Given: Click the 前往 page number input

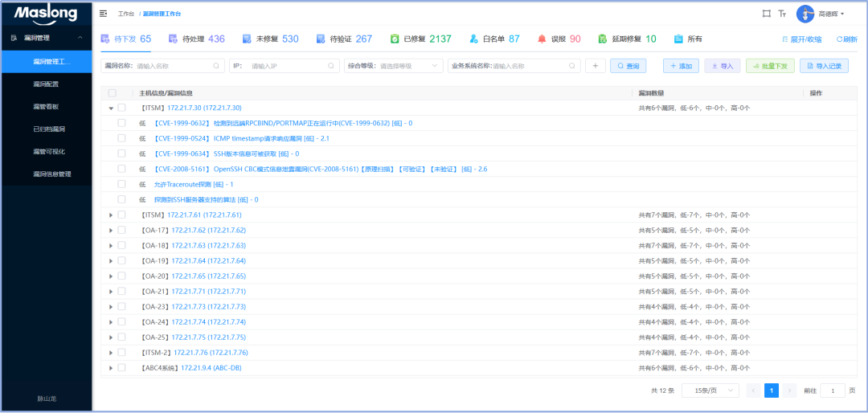Looking at the screenshot, I should [833, 391].
